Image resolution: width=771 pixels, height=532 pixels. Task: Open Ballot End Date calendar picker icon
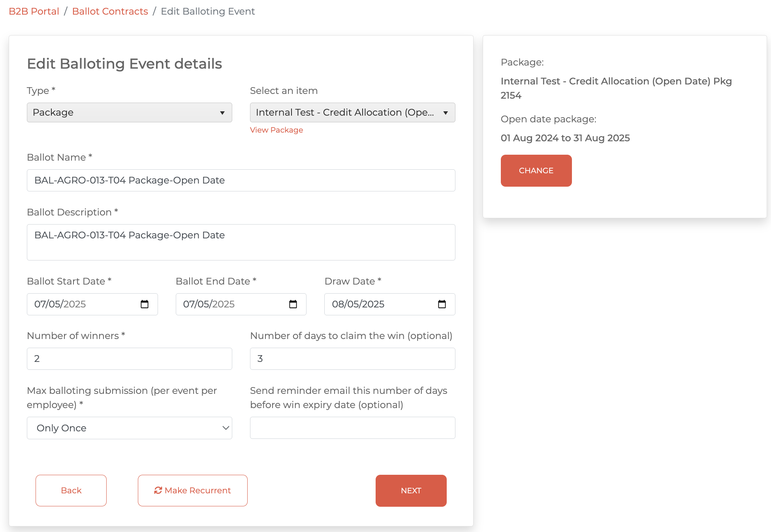click(x=293, y=304)
